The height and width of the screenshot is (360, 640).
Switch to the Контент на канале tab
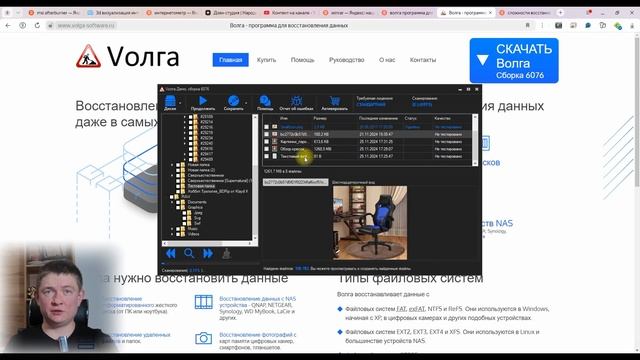tap(289, 13)
